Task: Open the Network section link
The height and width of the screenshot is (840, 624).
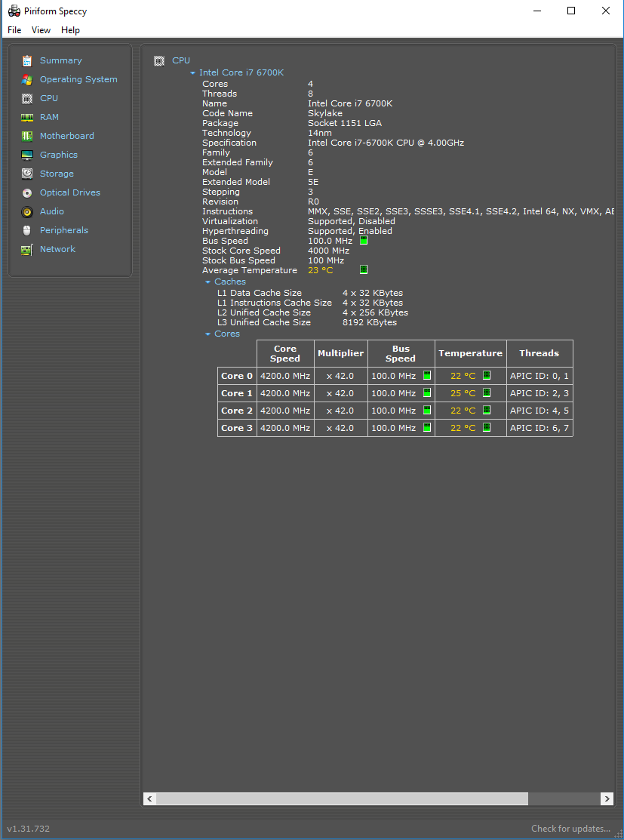Action: (x=57, y=249)
